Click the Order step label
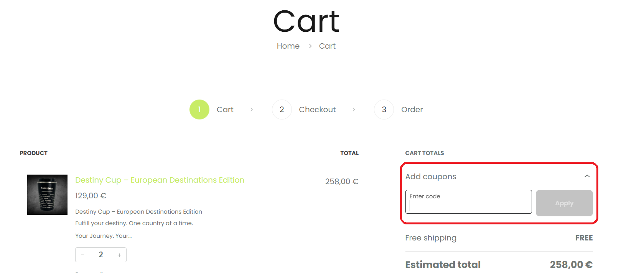This screenshot has height=273, width=644. tap(412, 110)
